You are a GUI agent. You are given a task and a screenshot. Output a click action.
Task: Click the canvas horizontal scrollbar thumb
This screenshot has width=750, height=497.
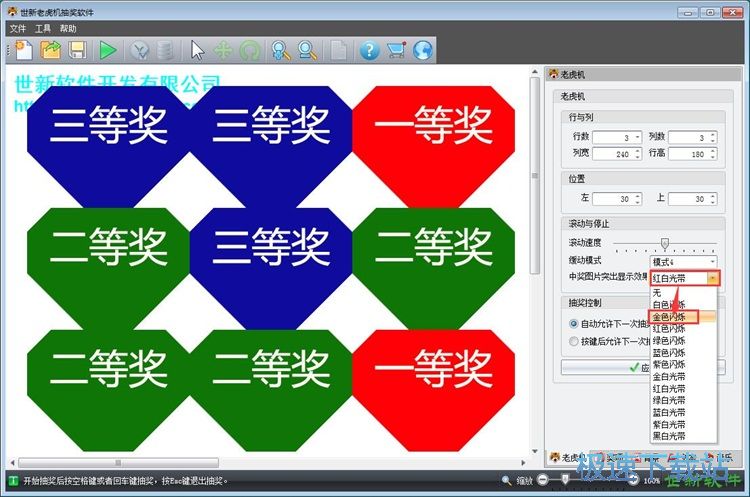(118, 463)
